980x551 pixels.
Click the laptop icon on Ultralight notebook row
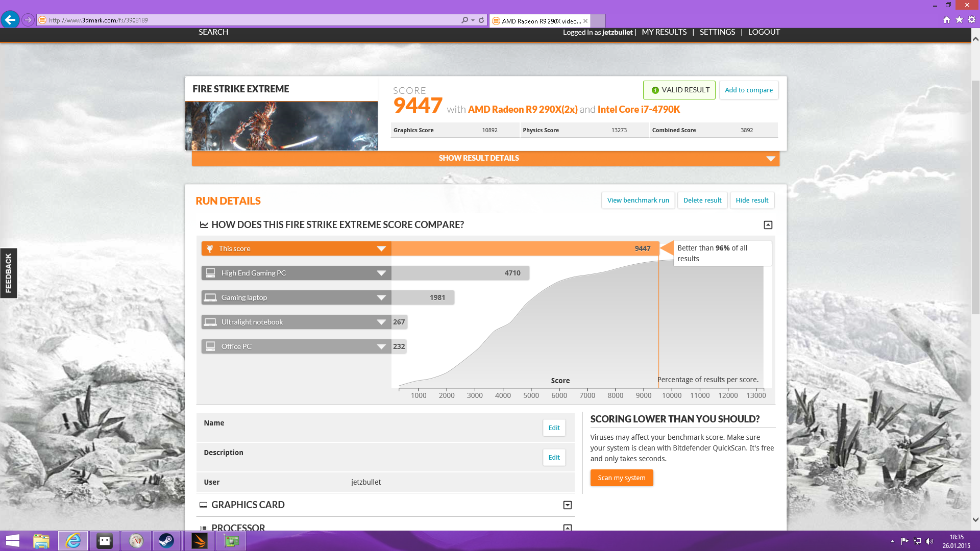210,322
